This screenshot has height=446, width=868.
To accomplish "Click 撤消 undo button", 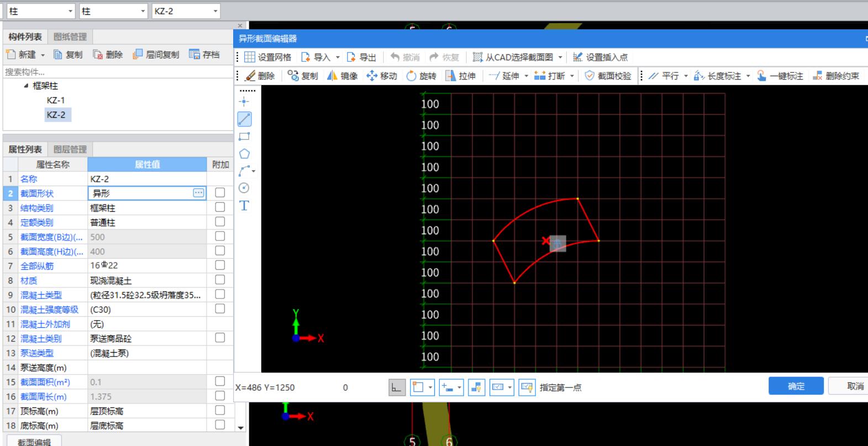I will 405,57.
